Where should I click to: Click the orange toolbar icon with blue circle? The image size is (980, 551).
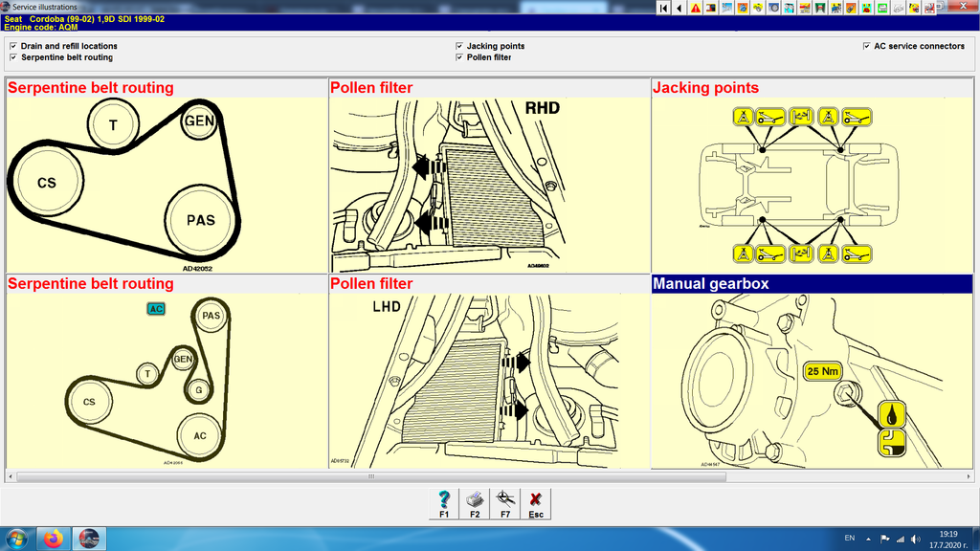click(742, 8)
